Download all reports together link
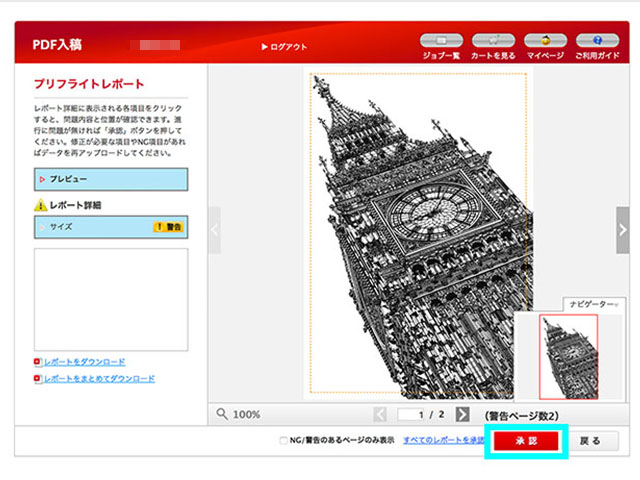 pos(100,379)
